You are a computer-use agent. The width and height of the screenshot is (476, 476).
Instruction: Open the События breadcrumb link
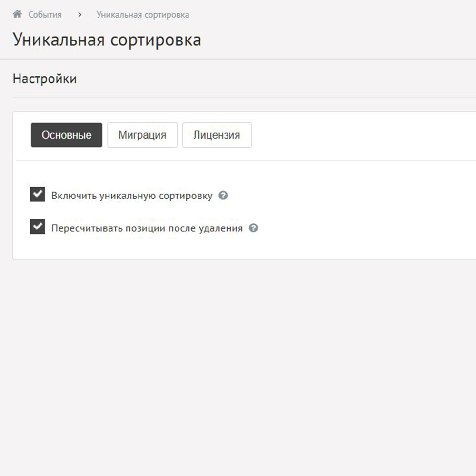(x=45, y=15)
